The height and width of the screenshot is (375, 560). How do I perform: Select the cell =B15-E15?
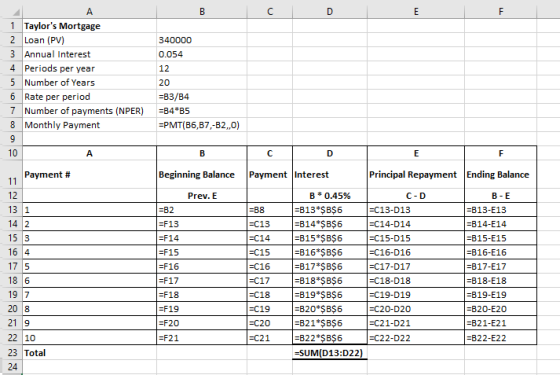click(500, 238)
